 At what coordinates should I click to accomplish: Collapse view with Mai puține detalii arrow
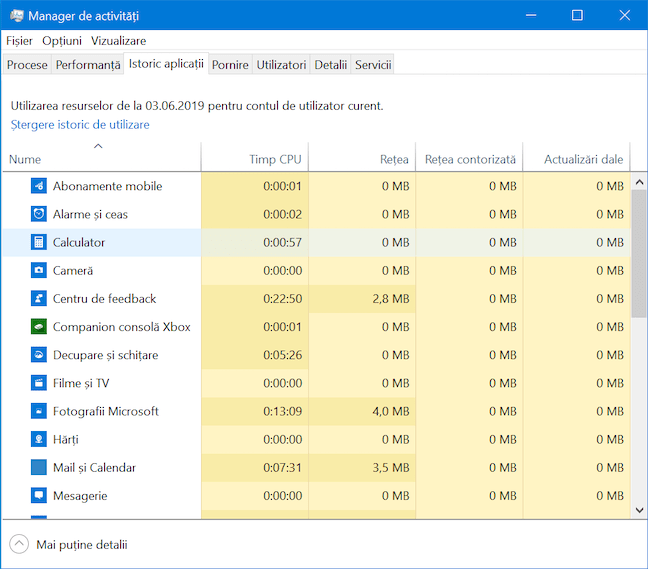(19, 544)
